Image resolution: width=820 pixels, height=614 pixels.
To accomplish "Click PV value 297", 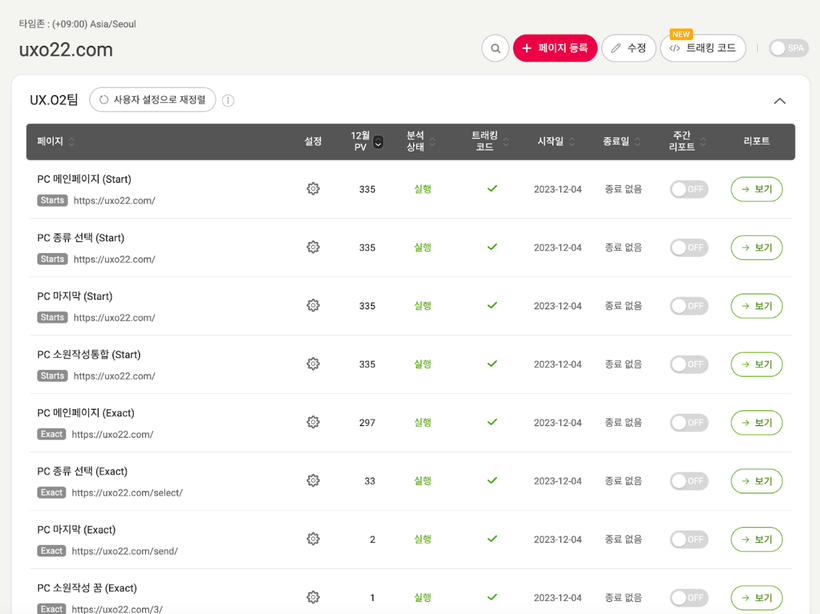I will 367,423.
